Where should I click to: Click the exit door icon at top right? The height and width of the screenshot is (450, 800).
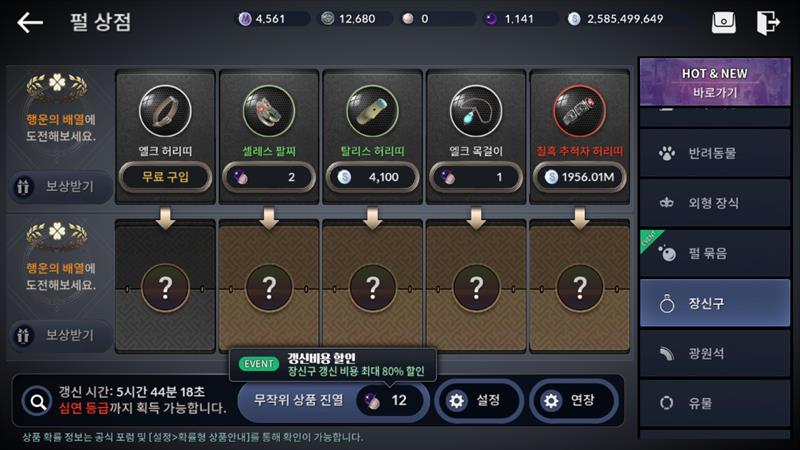[768, 22]
